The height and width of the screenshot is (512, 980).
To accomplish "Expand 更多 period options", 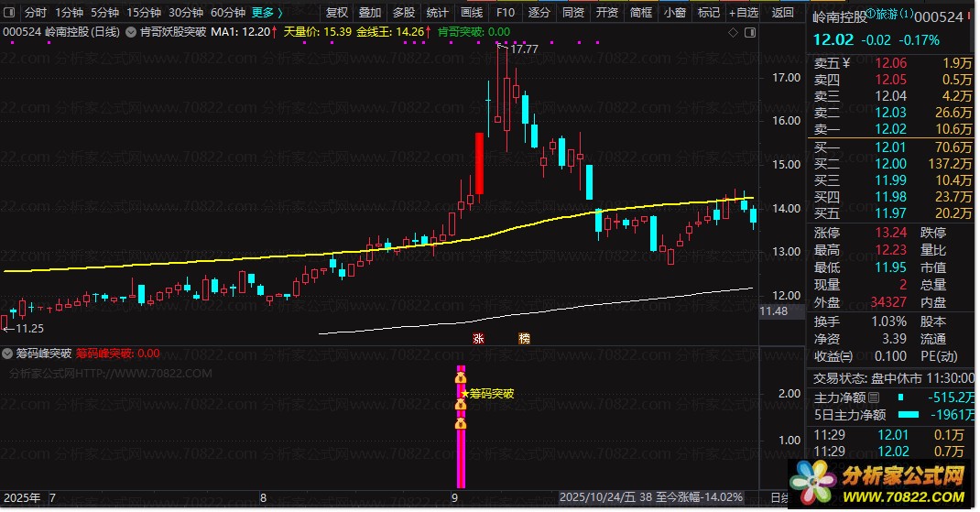I will [x=267, y=13].
